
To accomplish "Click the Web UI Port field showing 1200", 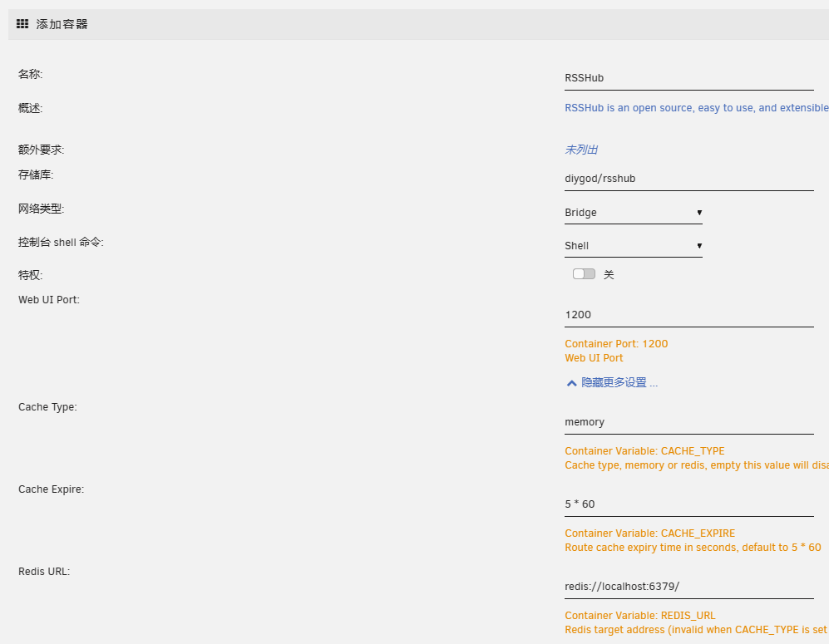I will (x=688, y=315).
